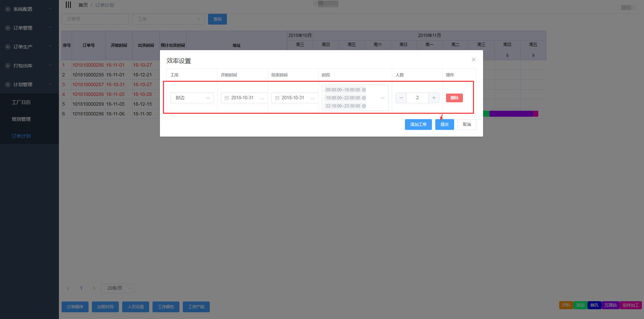Click the sidebar collapse hamburger icon
Viewport: 644px width, 319px height.
coord(68,5)
